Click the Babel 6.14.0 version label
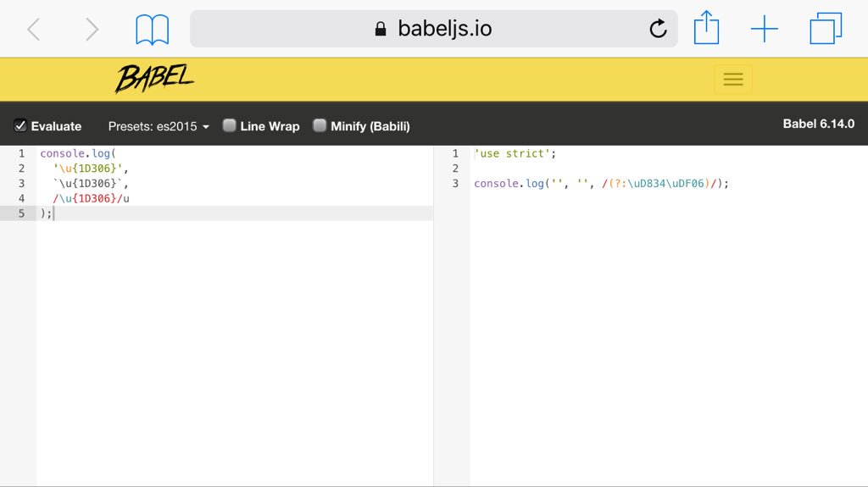Viewport: 868px width, 487px height. (x=818, y=124)
